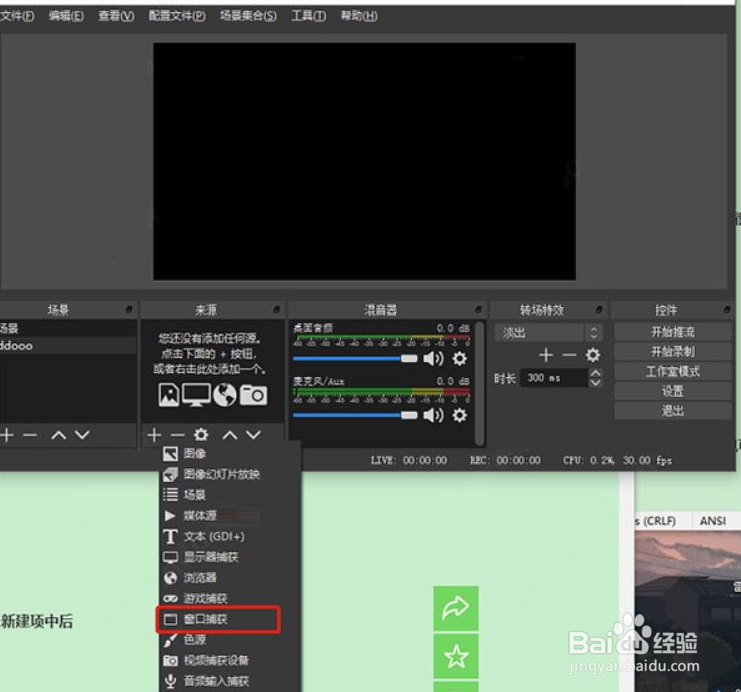Viewport: 741px width, 692px height.
Task: Select the ddooo scene entry
Action: tap(68, 346)
